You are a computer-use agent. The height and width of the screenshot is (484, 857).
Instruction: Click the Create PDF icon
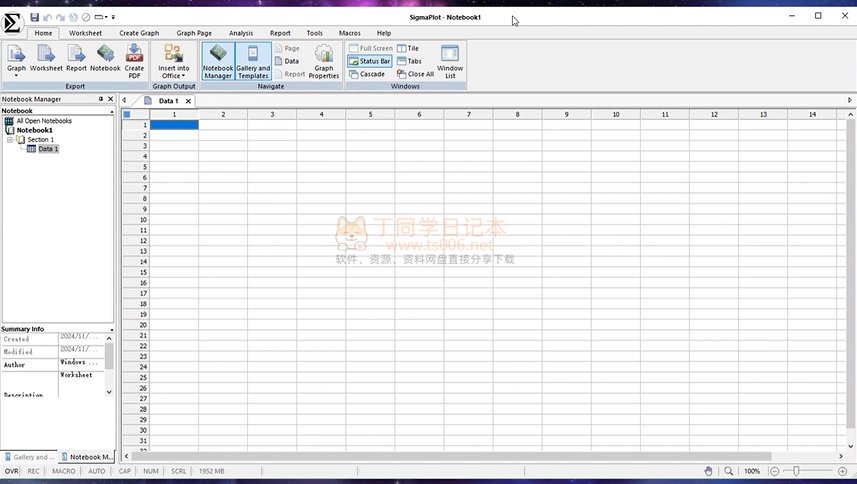[134, 59]
